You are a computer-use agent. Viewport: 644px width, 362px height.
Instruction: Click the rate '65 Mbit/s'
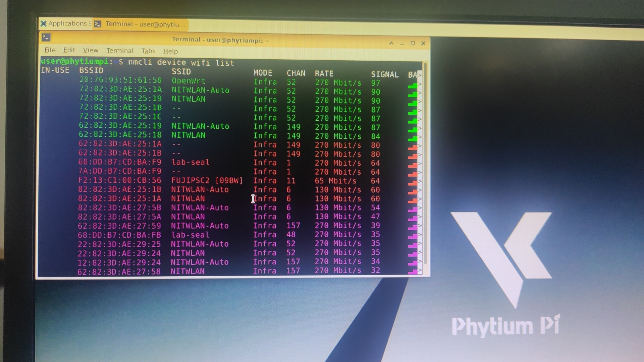(335, 181)
